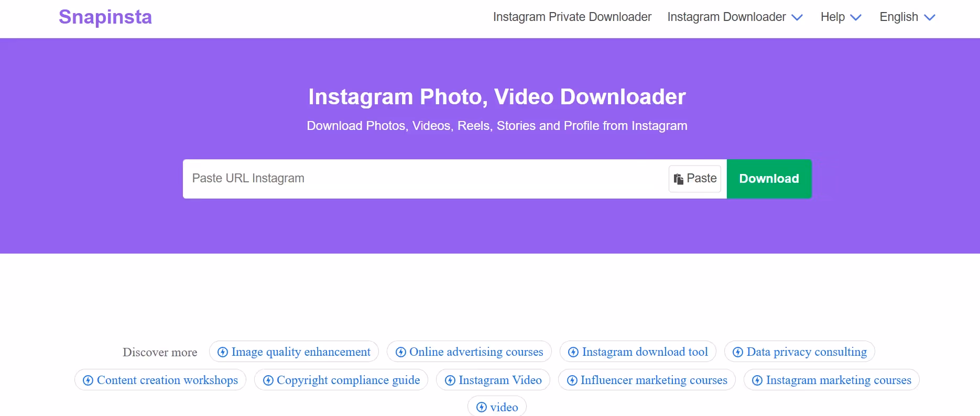Image resolution: width=980 pixels, height=416 pixels.
Task: Click lightning icon beside Instagram download tool
Action: [x=573, y=352]
